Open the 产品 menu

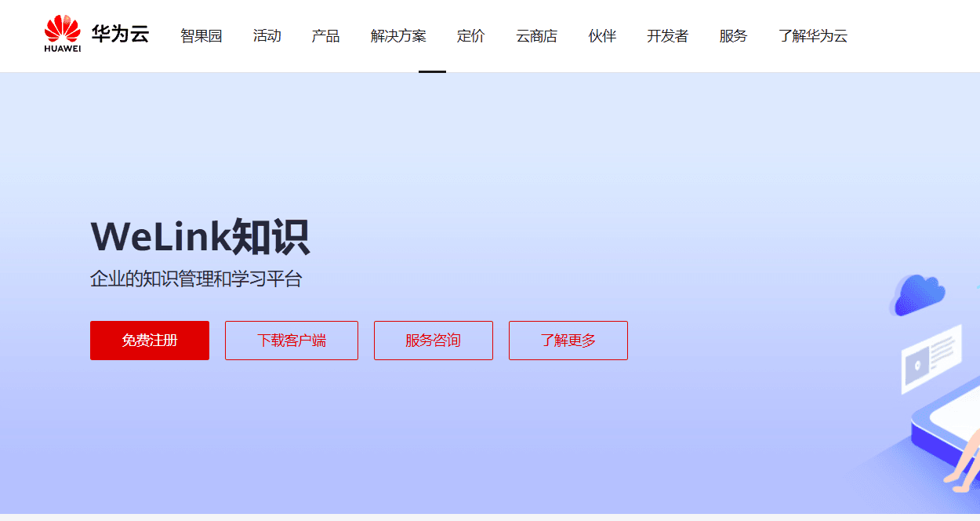[326, 36]
